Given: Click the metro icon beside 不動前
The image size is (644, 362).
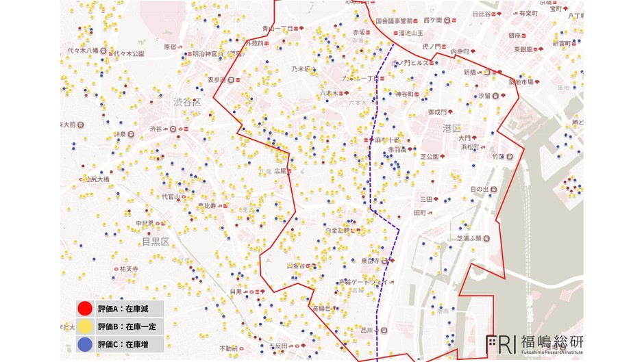Looking at the screenshot, I should pyautogui.click(x=241, y=349).
